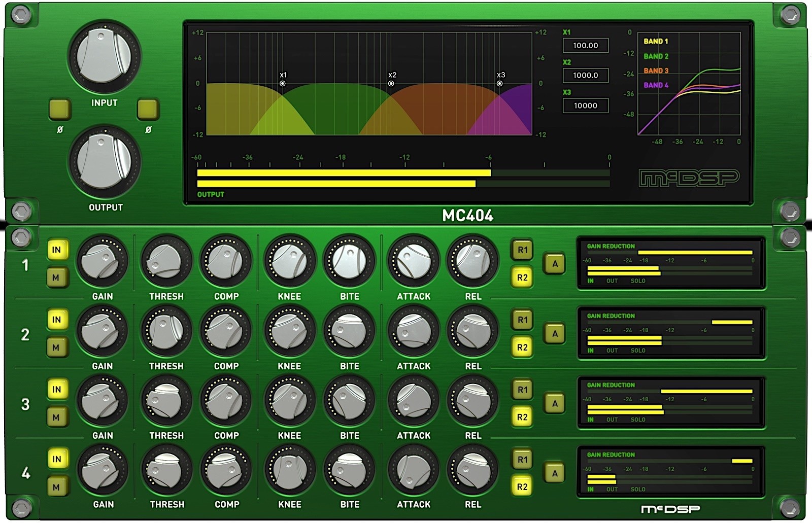
Task: Click the INPUT gain knob
Action: click(x=104, y=56)
